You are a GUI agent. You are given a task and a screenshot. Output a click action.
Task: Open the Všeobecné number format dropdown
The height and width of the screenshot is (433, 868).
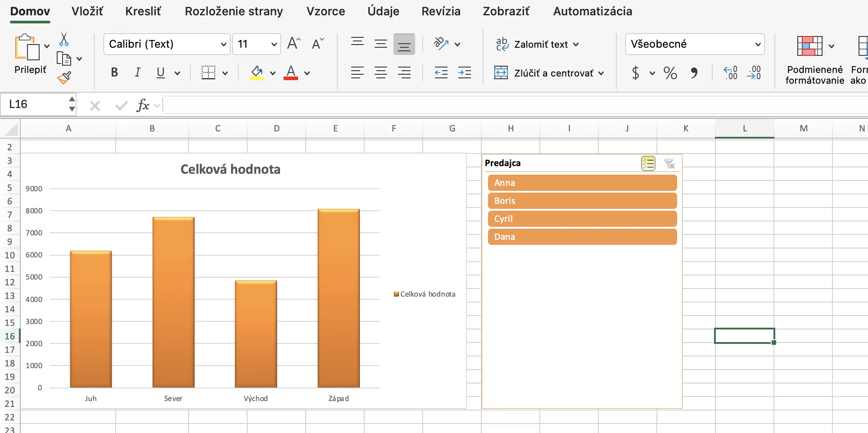point(758,44)
